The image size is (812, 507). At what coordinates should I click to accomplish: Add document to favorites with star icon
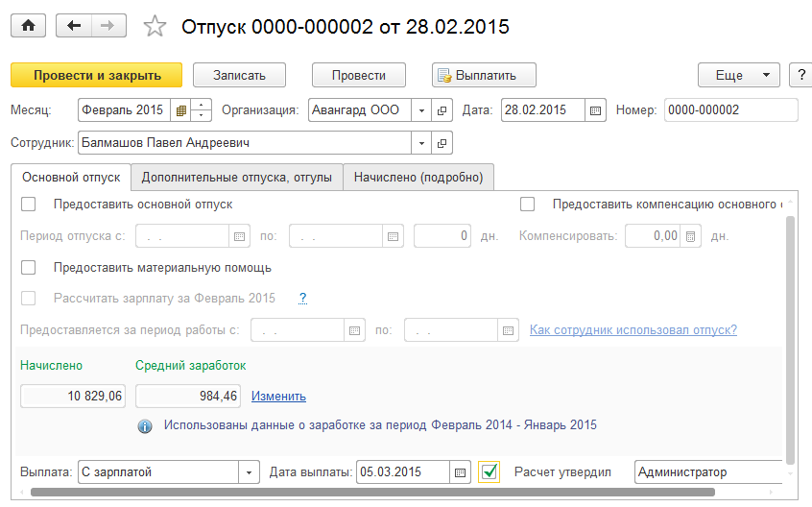tap(155, 27)
